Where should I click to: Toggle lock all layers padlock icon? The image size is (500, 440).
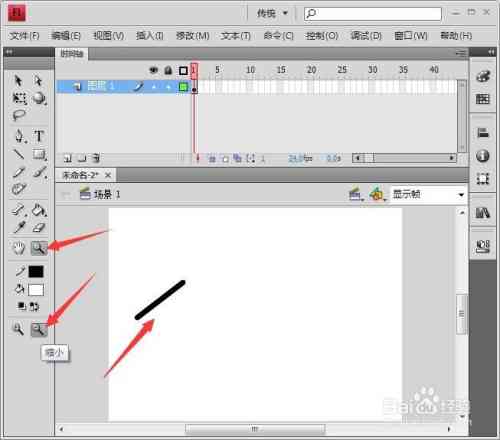point(168,70)
